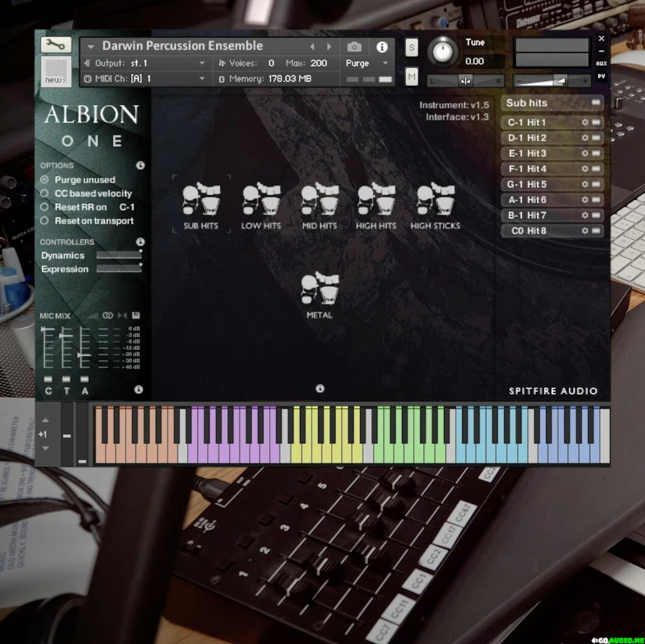Enable the Reset RR on option

pyautogui.click(x=44, y=207)
